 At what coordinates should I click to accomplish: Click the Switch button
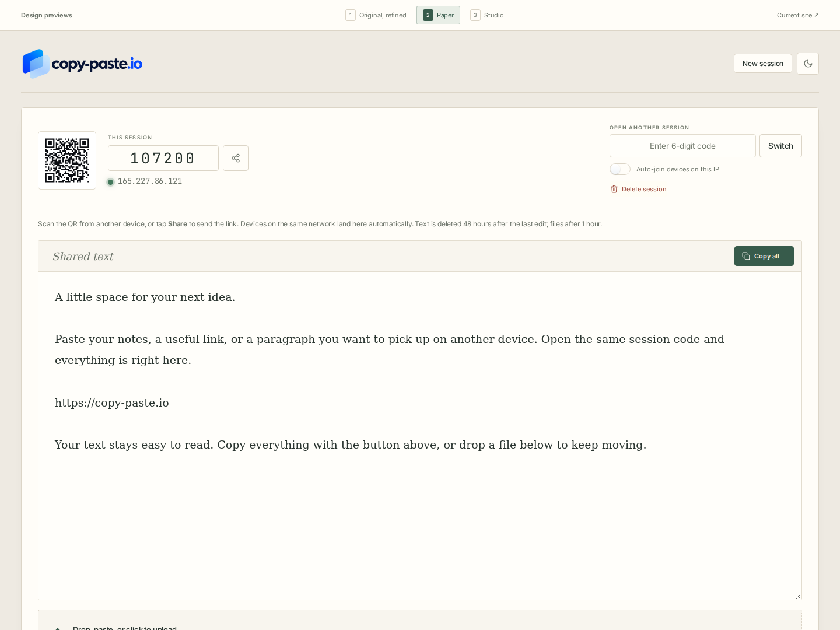[780, 146]
